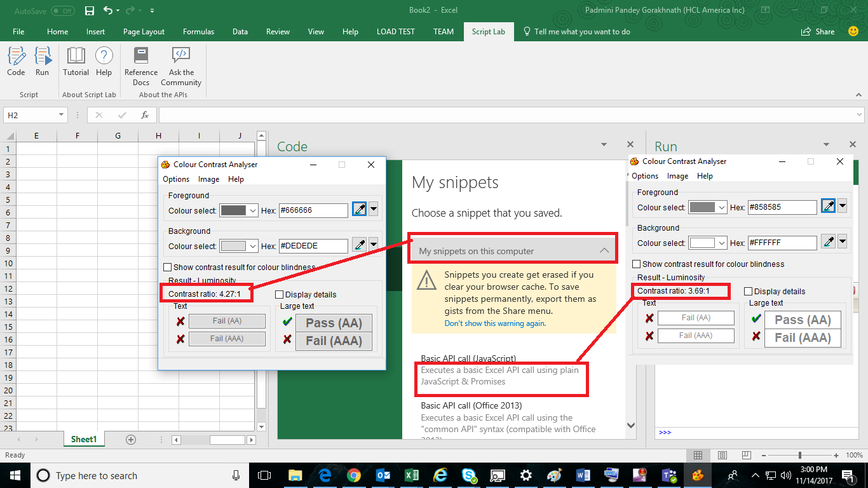Check colour blindness option in right analyser

click(x=637, y=264)
